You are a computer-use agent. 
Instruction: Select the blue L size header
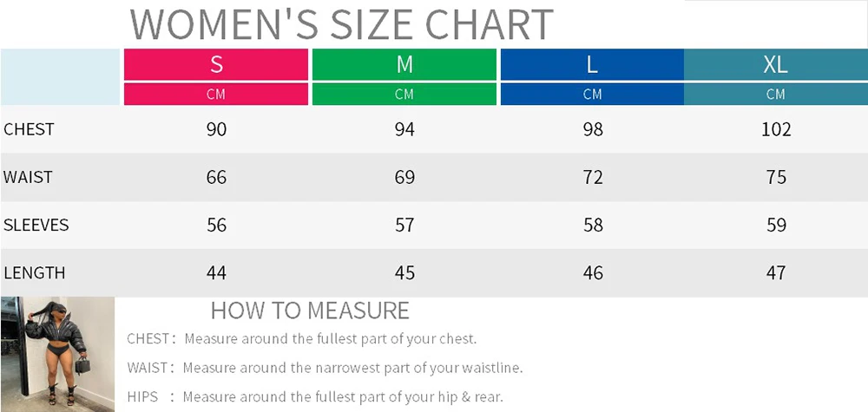tap(592, 65)
